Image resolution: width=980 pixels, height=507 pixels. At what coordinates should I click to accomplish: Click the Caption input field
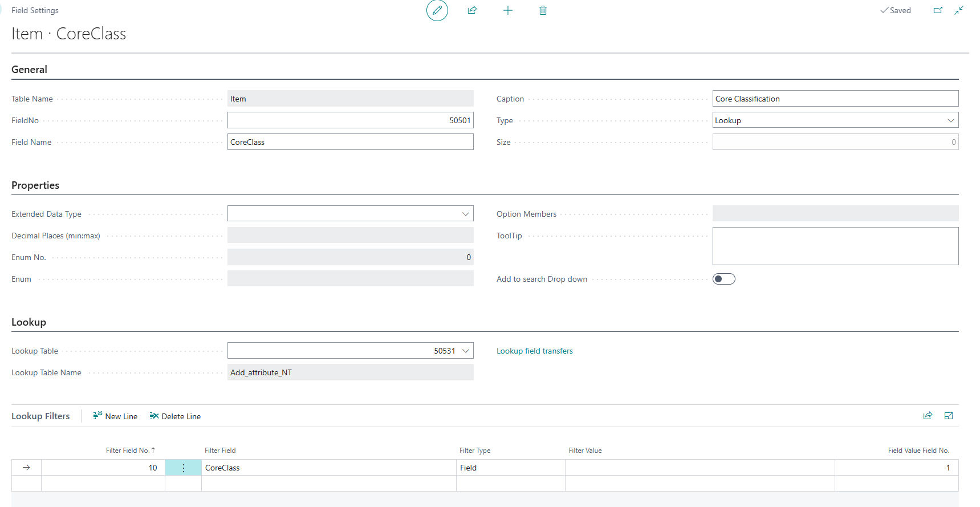tap(835, 99)
